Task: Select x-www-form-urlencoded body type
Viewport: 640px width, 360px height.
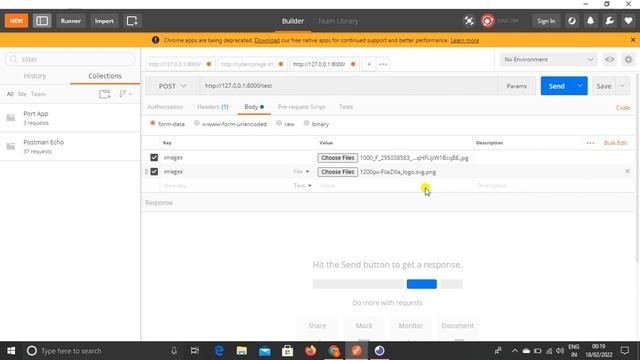Action: pyautogui.click(x=197, y=123)
